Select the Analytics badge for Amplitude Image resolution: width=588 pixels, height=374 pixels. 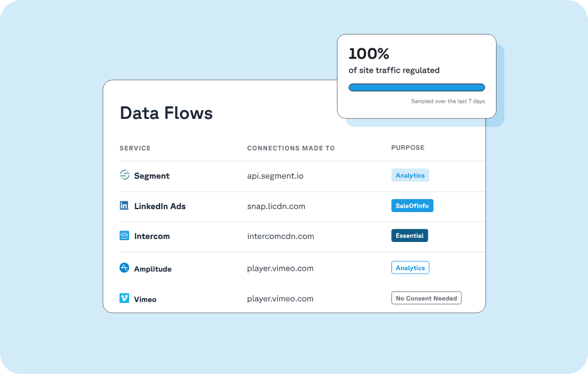410,267
